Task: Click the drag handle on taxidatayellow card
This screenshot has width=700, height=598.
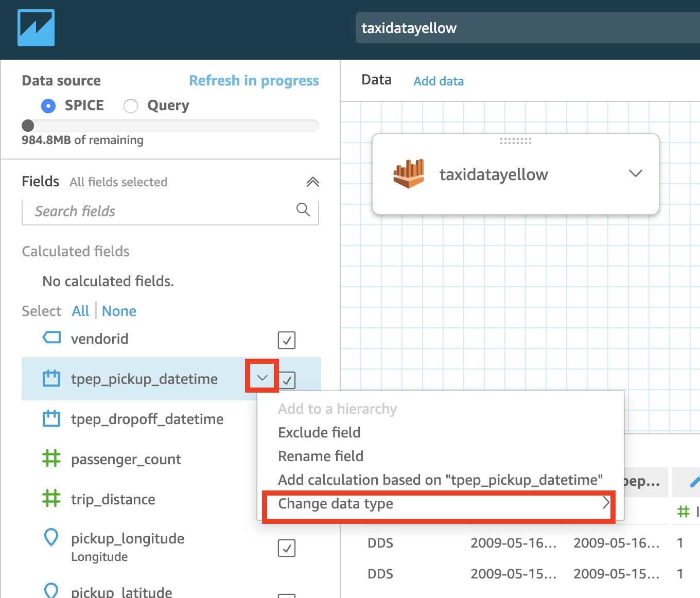Action: pyautogui.click(x=516, y=141)
